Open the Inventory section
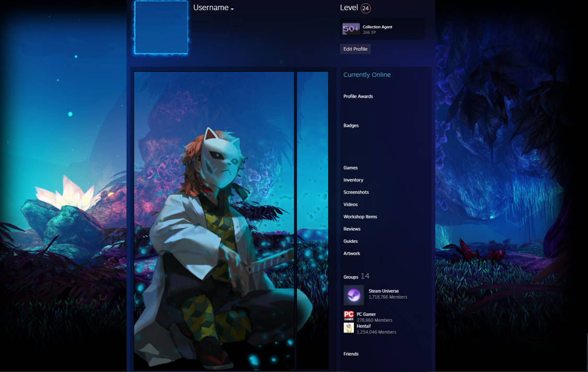This screenshot has height=372, width=588. pyautogui.click(x=353, y=180)
